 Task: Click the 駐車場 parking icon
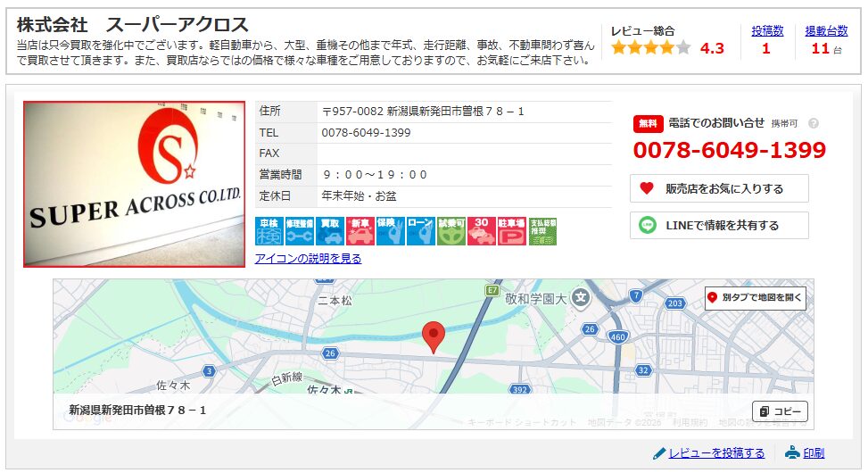coord(511,231)
